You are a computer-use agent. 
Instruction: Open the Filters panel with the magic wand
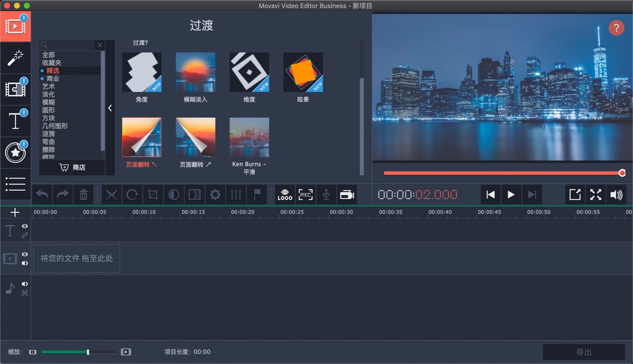[15, 57]
